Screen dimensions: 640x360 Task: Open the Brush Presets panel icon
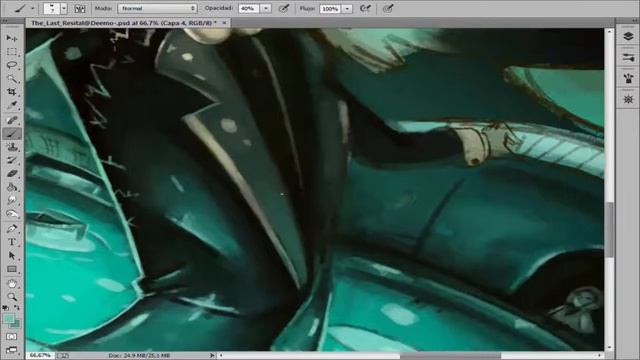628,58
